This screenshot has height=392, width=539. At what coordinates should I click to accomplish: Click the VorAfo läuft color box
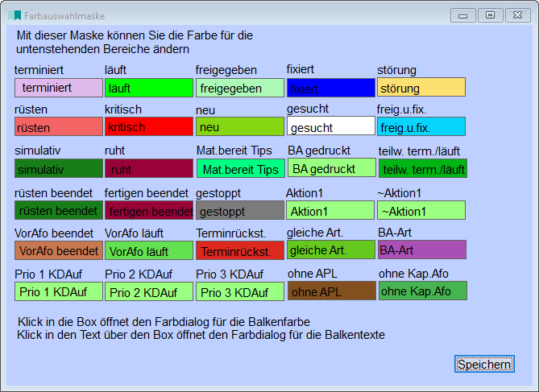click(x=149, y=250)
